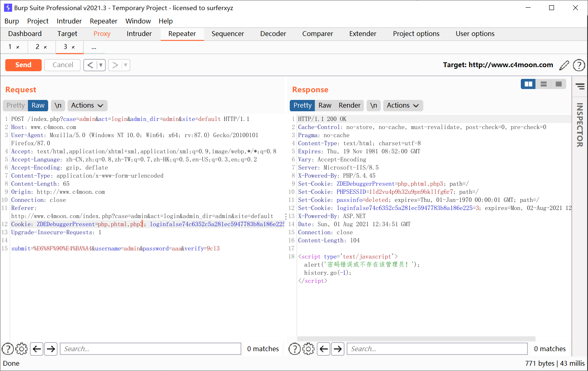588x371 pixels.
Task: Expand back history dropdown arrow
Action: (x=101, y=65)
